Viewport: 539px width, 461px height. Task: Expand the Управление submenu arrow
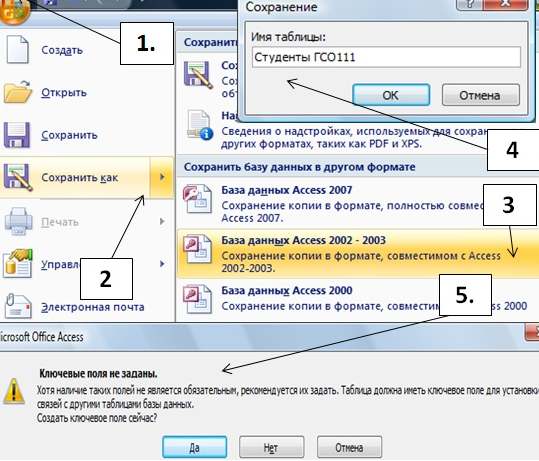coord(162,264)
